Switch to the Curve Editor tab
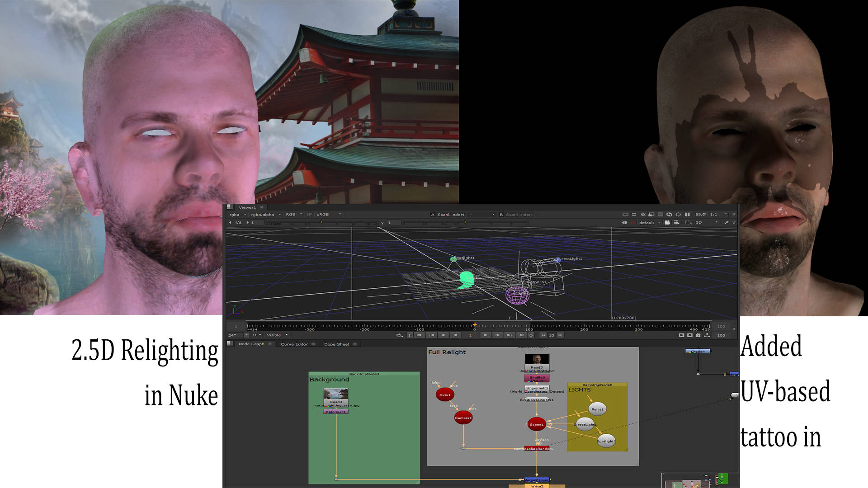Screen dimensions: 868x488 click(x=294, y=344)
